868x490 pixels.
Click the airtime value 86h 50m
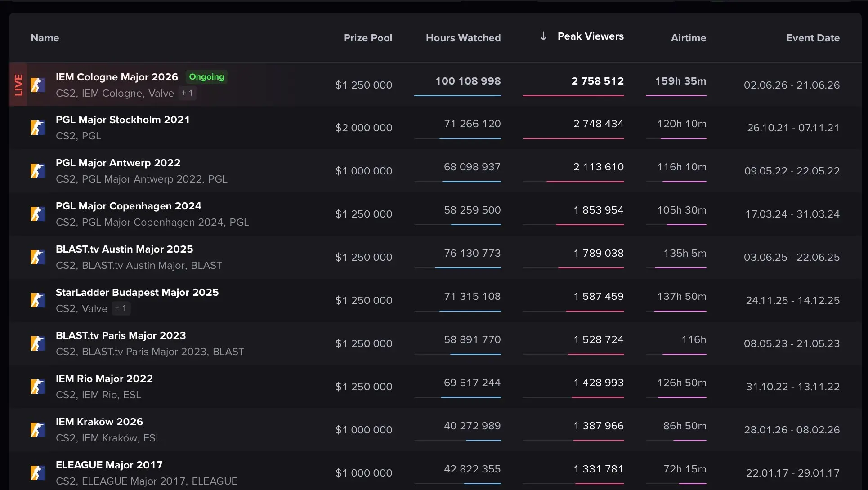point(685,426)
